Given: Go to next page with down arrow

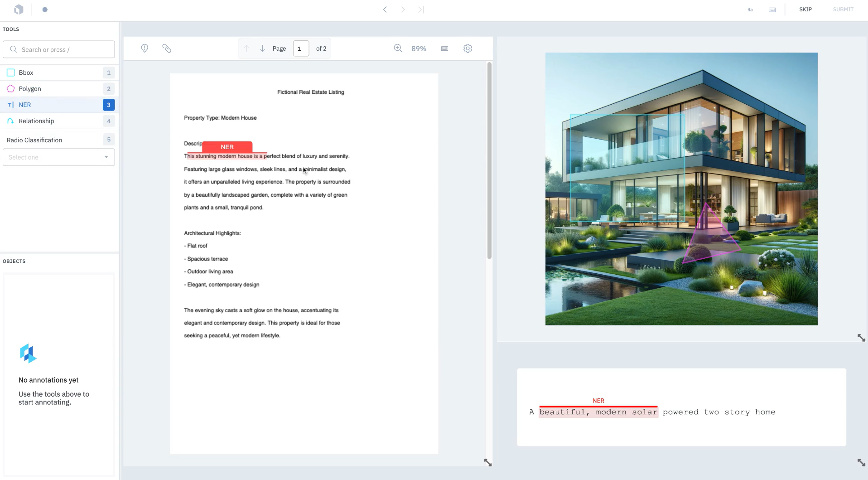Looking at the screenshot, I should click(x=262, y=48).
